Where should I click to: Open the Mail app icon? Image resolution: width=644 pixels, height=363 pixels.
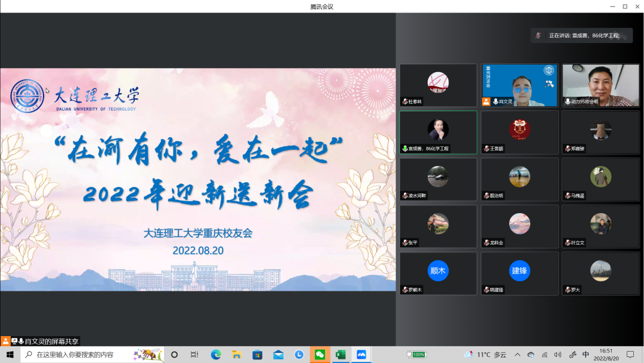(278, 355)
